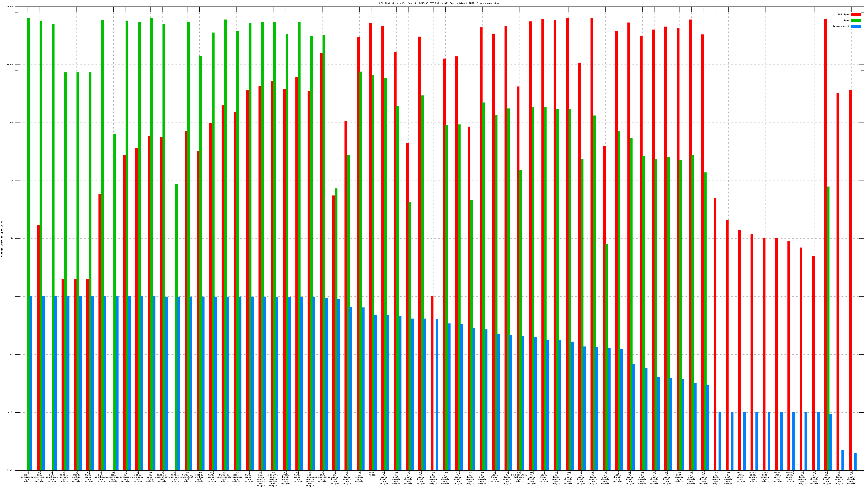
Task: Click the 2ff01.iadb.isipp.com x-axis label
Action: [741, 477]
